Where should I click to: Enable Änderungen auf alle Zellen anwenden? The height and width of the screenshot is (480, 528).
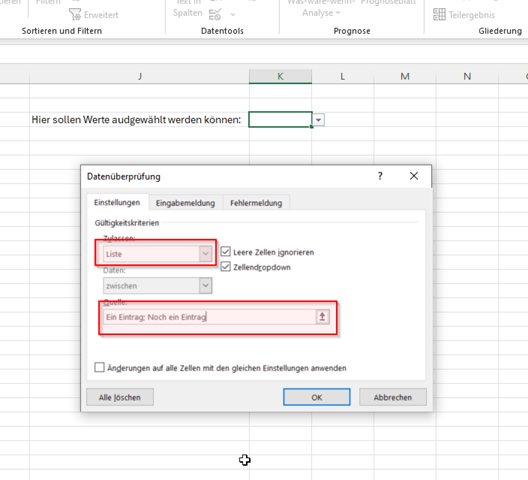tap(99, 367)
